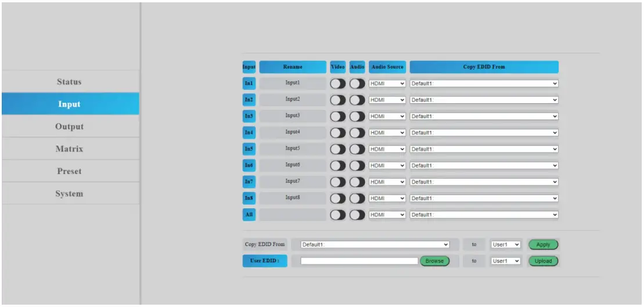Open the System settings page
Image resolution: width=644 pixels, height=307 pixels.
pos(70,193)
